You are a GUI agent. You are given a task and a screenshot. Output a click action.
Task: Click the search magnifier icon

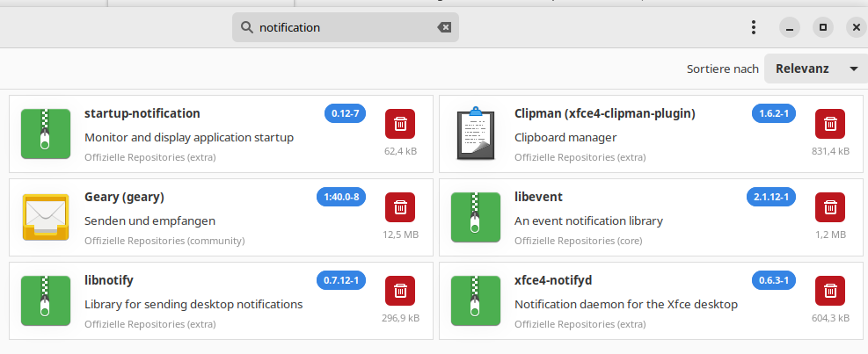pyautogui.click(x=246, y=27)
